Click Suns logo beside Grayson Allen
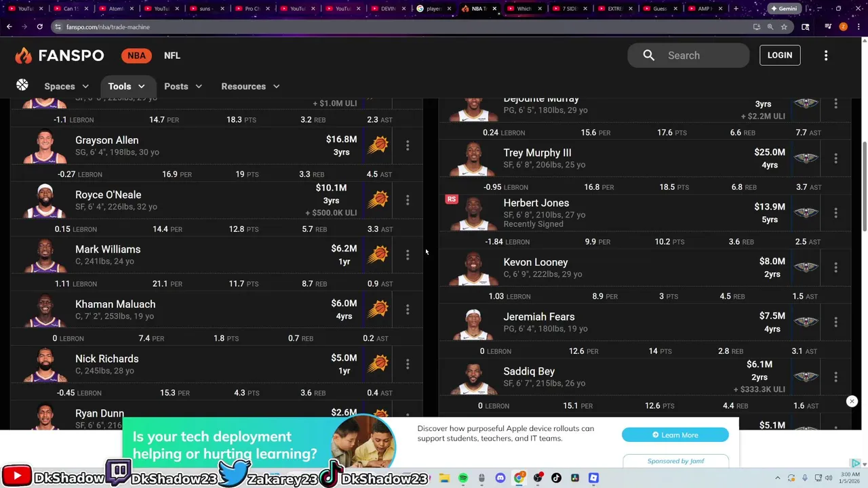The width and height of the screenshot is (868, 488). [378, 145]
